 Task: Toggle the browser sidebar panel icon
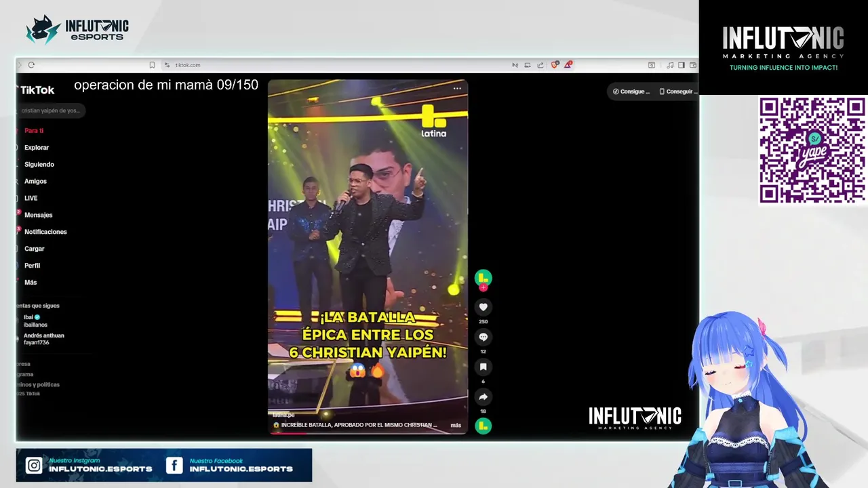point(682,65)
